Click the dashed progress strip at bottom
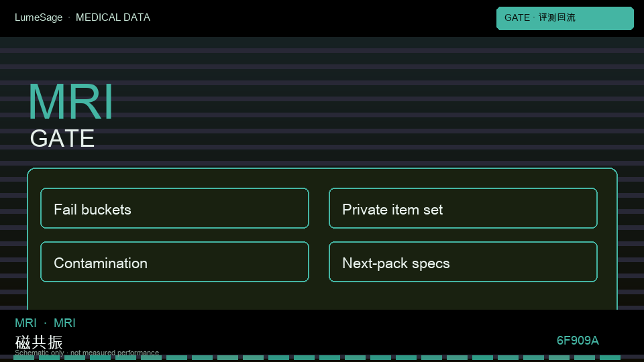 tap(317, 357)
